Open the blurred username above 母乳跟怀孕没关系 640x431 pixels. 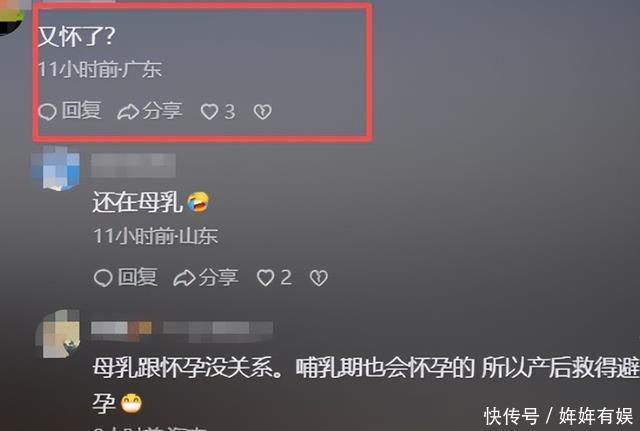182,329
